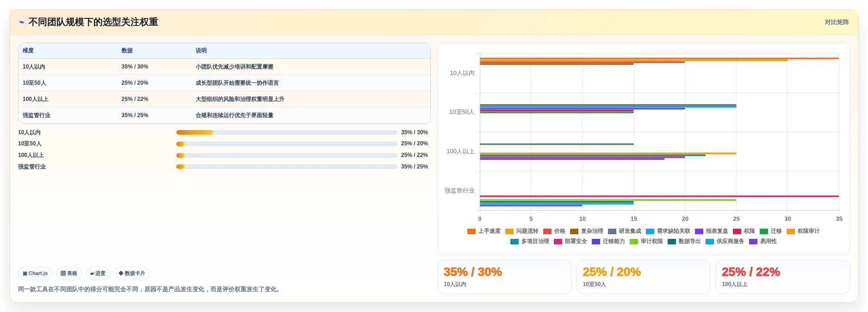Screen dimensions: 868x312
Task: Open the 25% / 20% data card
Action: [643, 277]
